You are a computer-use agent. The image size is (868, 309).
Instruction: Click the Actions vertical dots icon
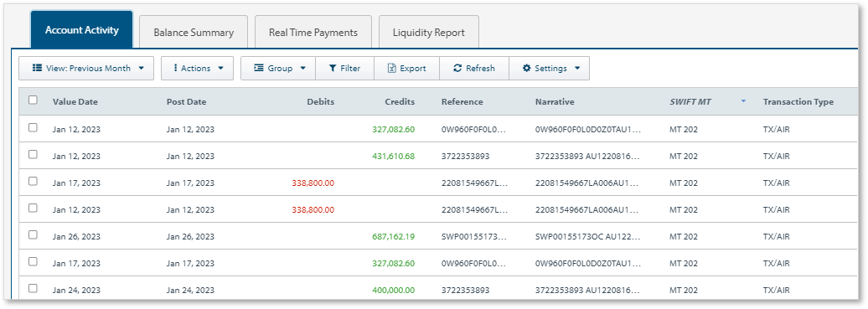pyautogui.click(x=175, y=68)
